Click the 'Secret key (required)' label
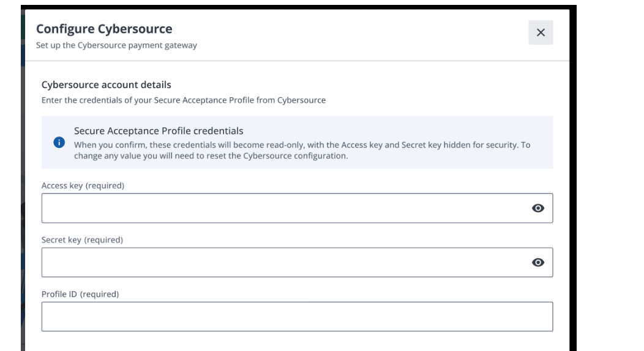The width and height of the screenshot is (644, 351). coord(83,240)
